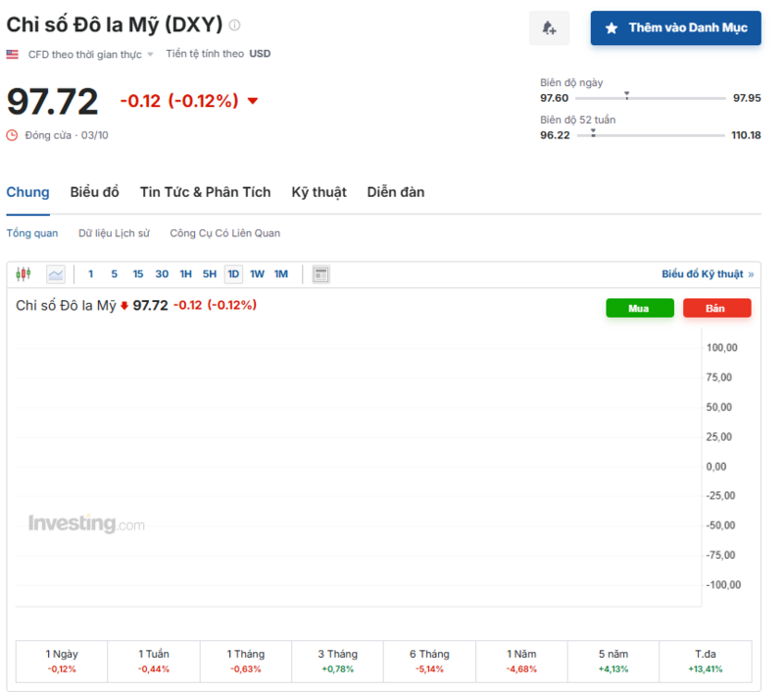The image size is (784, 692).
Task: Click the green Mua button
Action: click(x=639, y=308)
